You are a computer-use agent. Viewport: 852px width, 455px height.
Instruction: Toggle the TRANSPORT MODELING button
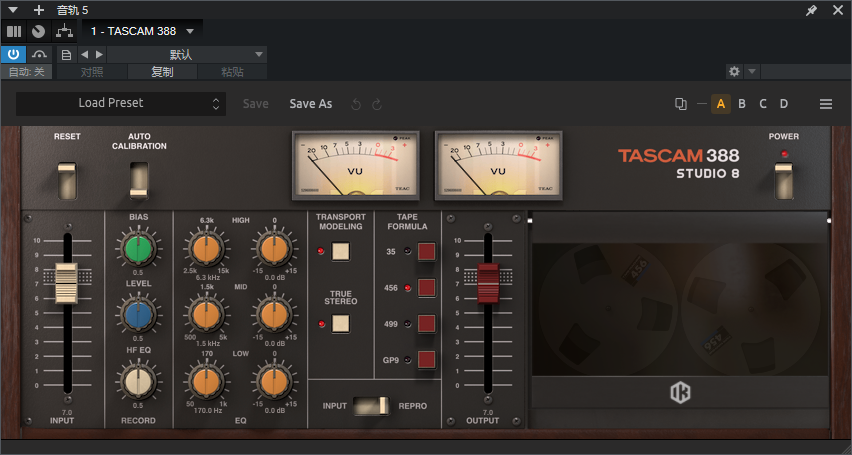[341, 251]
